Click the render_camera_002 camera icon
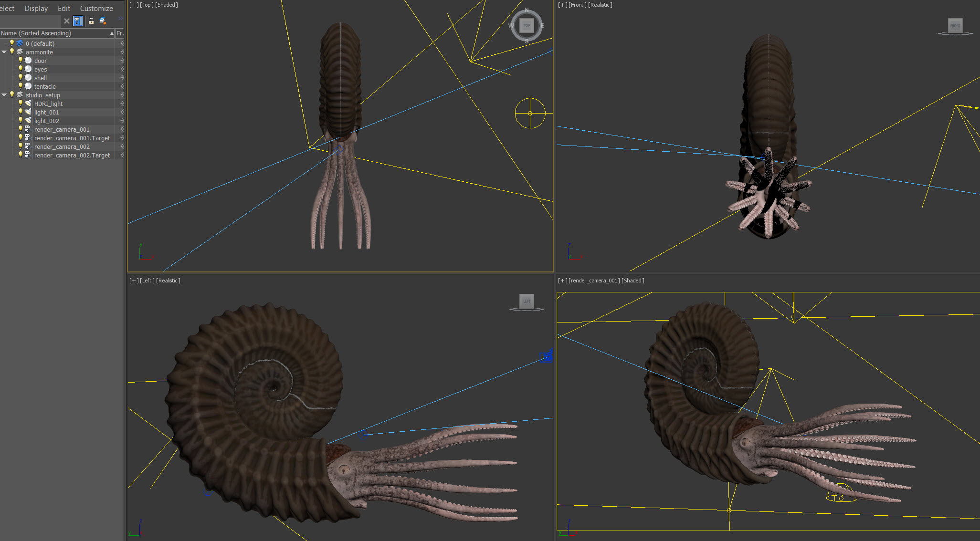Viewport: 980px width, 541px height. click(x=29, y=146)
